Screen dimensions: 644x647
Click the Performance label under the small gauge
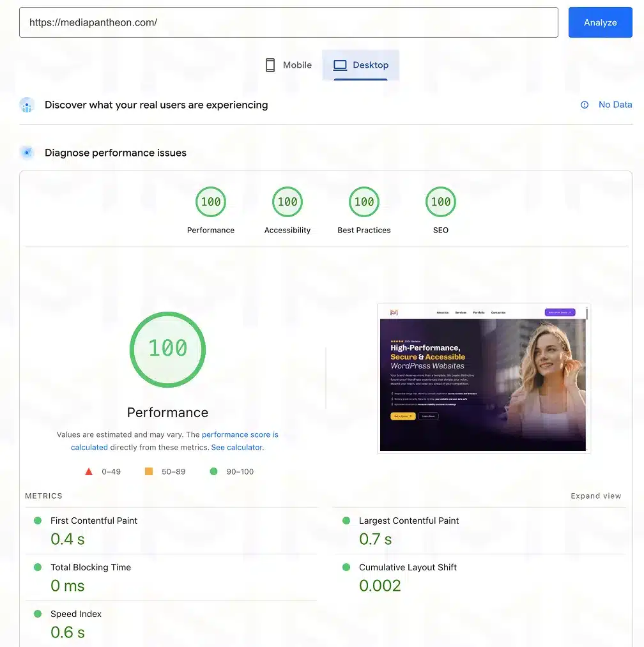(x=211, y=230)
